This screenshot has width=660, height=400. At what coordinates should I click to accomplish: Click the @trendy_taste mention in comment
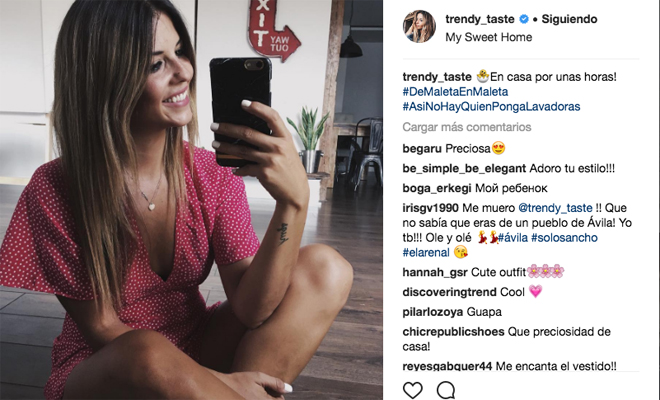[555, 208]
